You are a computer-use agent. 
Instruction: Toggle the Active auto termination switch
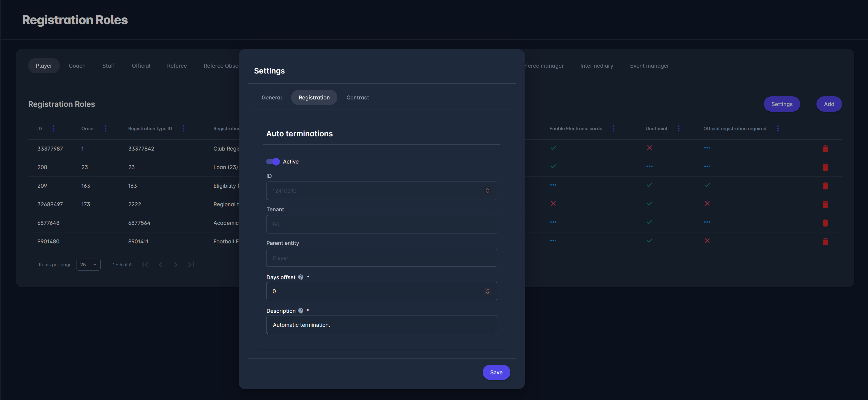pos(273,161)
